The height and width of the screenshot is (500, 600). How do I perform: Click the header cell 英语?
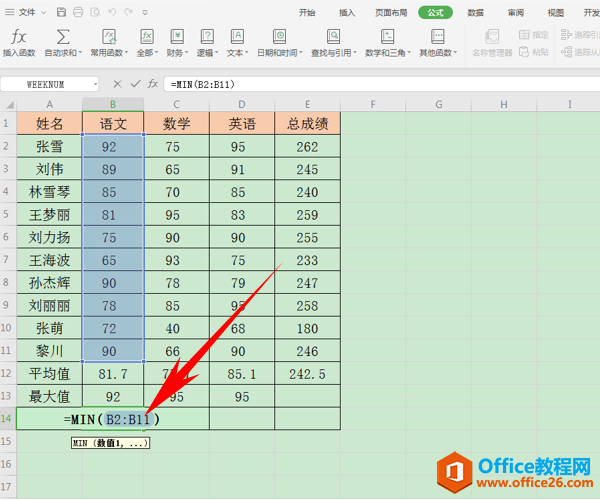(x=242, y=124)
